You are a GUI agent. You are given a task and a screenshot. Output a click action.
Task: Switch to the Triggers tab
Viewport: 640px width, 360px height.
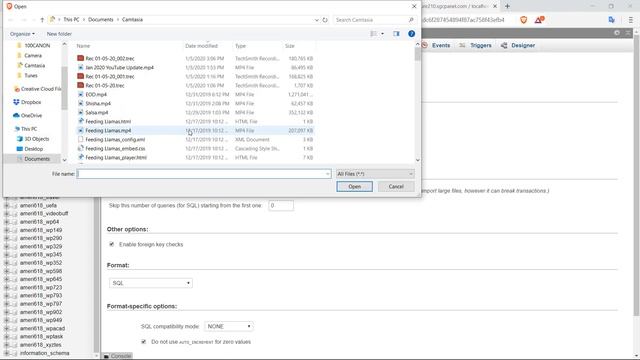480,45
